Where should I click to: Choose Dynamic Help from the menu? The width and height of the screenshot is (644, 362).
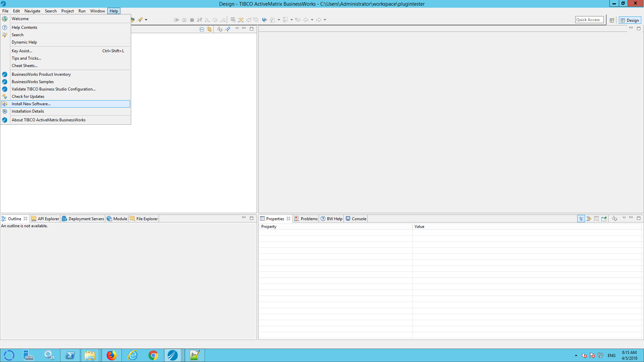click(x=66, y=42)
